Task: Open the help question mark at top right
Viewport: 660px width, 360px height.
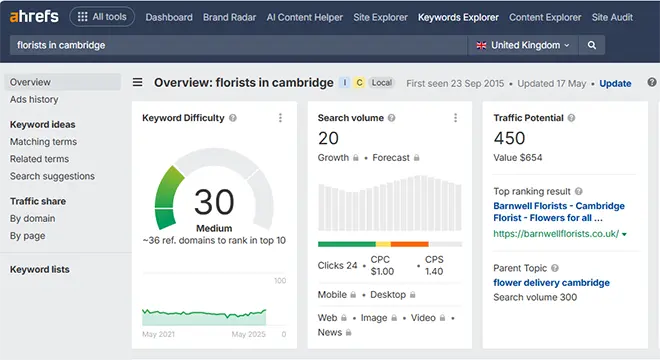Action: tap(652, 83)
